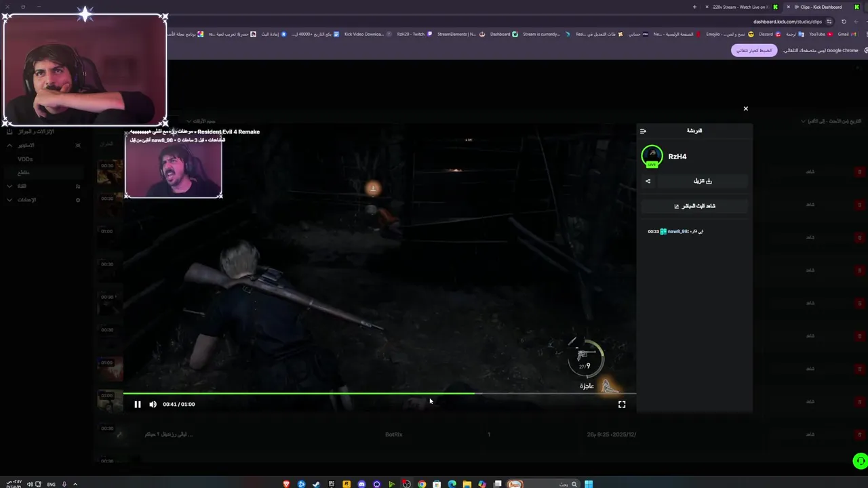Open the RzH20 - Twitch bookmark
This screenshot has height=488, width=868.
pyautogui.click(x=414, y=34)
